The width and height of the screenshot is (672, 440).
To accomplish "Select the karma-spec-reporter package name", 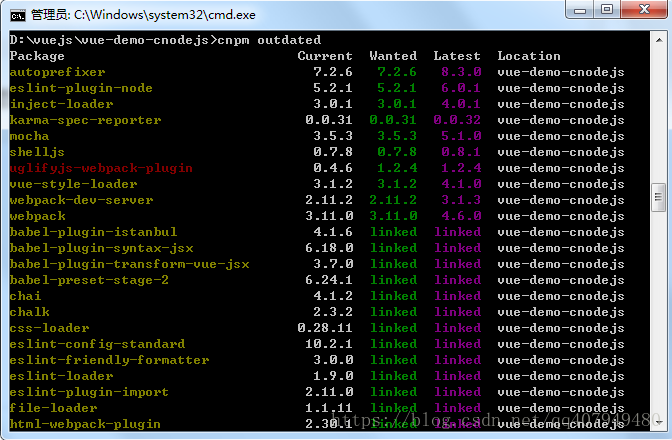I will [85, 120].
